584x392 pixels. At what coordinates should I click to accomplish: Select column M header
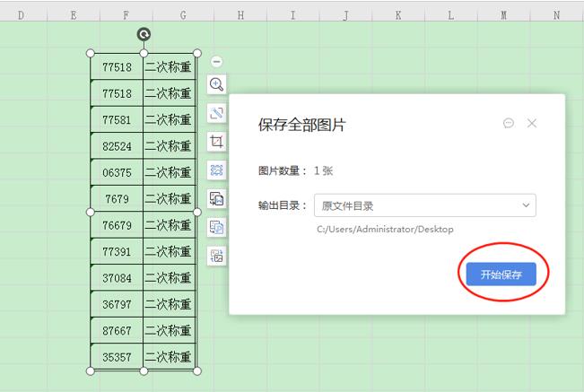coord(503,15)
